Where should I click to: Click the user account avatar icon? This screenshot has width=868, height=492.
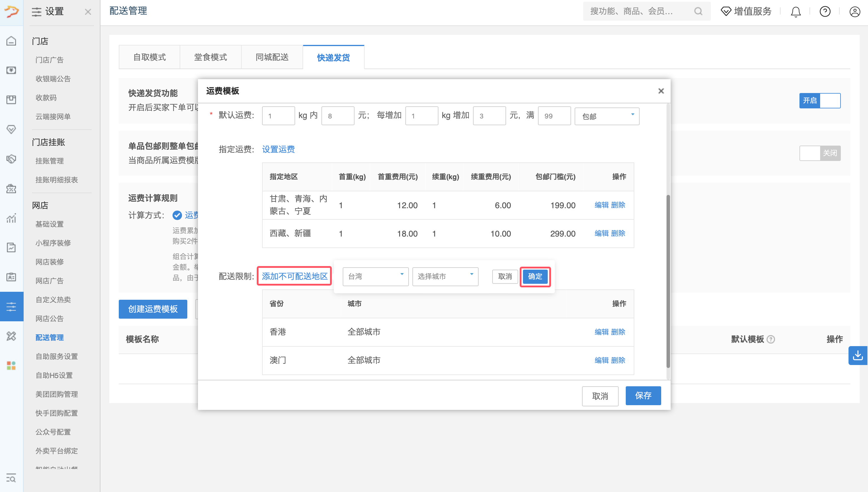tap(854, 12)
